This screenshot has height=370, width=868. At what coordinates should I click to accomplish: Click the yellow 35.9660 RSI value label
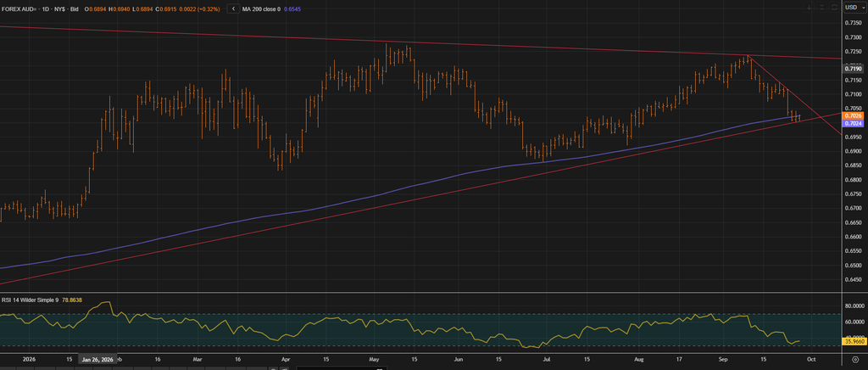point(853,342)
